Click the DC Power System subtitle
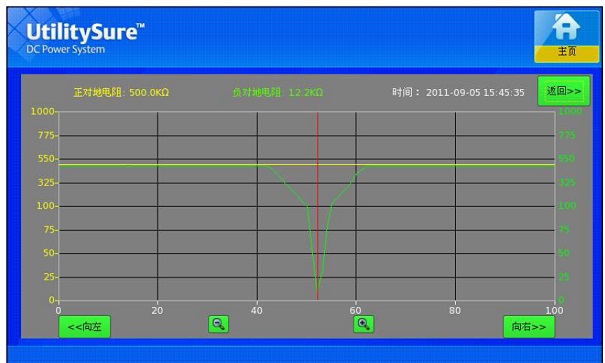Image resolution: width=605 pixels, height=363 pixels. point(66,50)
